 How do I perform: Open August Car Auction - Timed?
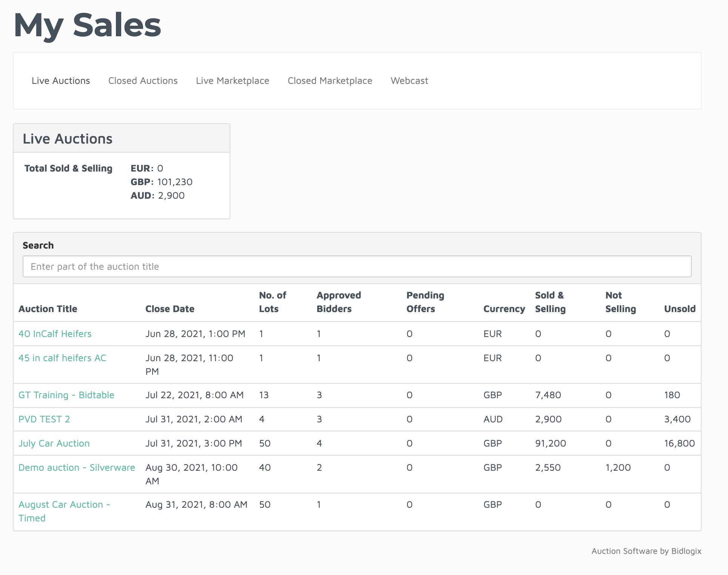64,511
